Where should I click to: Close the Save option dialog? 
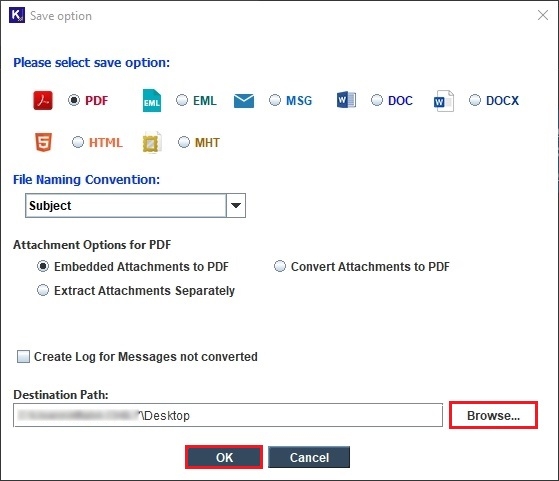click(x=543, y=15)
